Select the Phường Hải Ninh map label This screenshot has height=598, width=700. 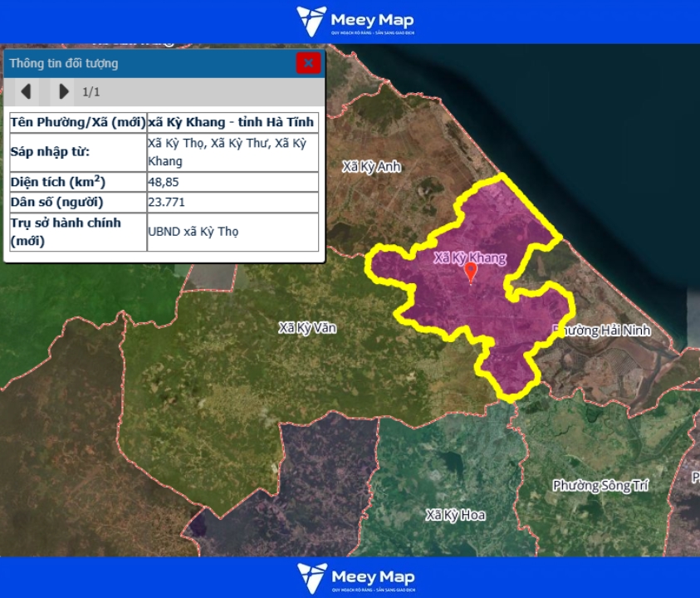(603, 331)
